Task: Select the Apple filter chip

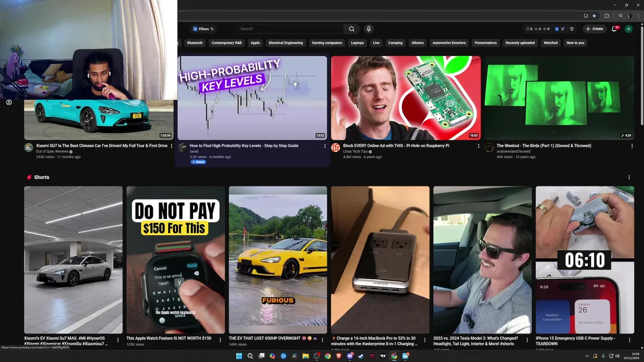Action: 255,43
